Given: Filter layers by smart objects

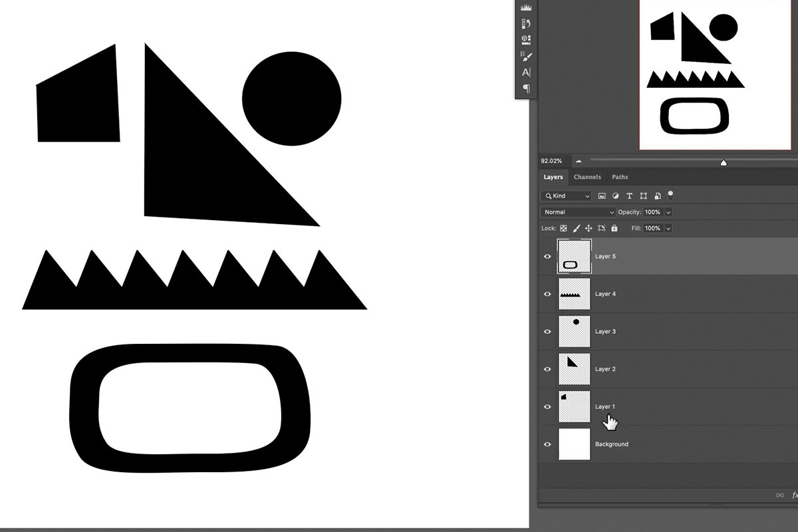Looking at the screenshot, I should coord(657,196).
